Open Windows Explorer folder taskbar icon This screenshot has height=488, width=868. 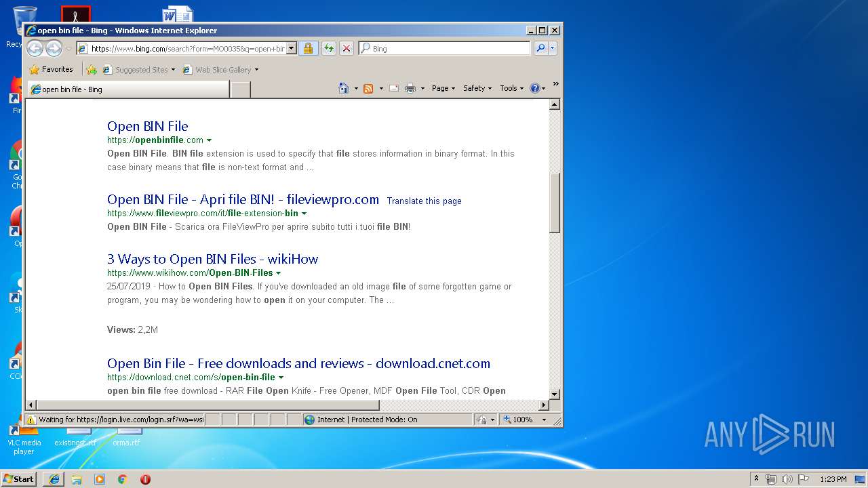click(77, 479)
